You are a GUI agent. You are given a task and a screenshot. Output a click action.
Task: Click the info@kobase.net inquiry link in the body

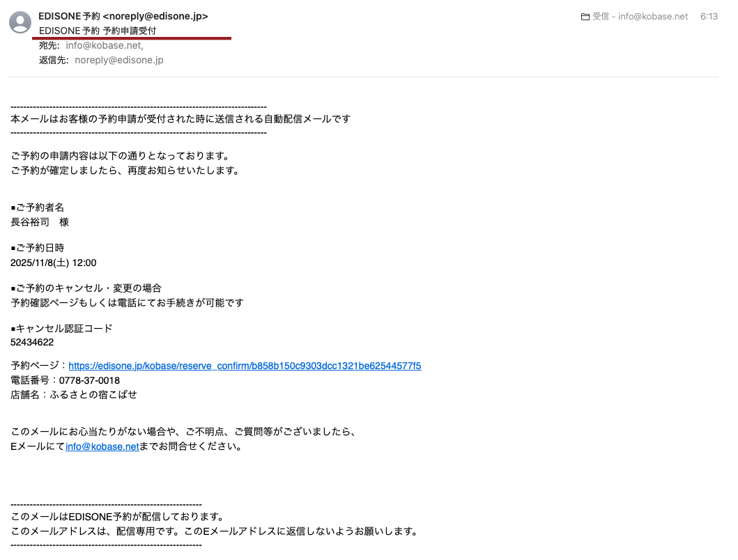click(x=102, y=447)
